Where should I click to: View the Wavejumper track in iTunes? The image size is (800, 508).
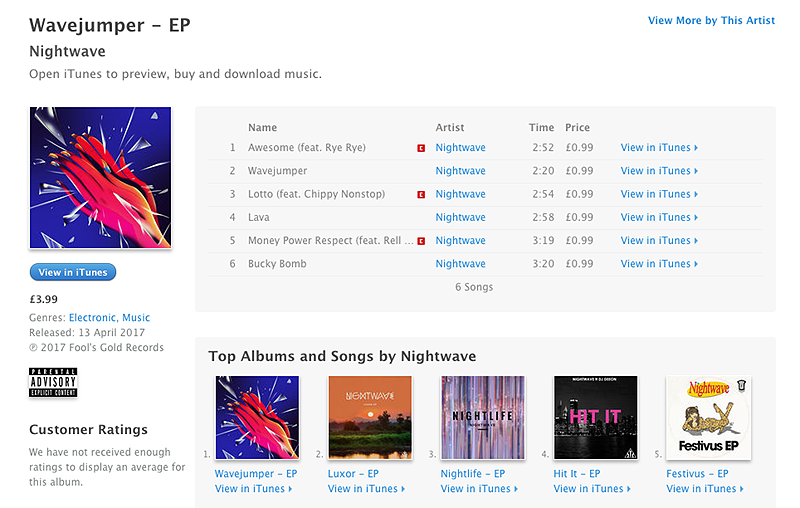pyautogui.click(x=659, y=171)
